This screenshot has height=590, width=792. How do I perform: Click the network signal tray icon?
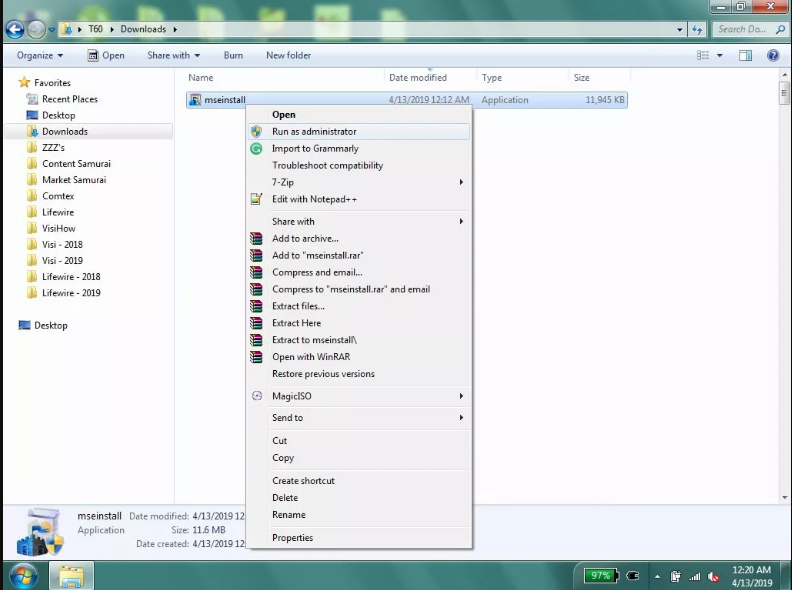tap(695, 576)
